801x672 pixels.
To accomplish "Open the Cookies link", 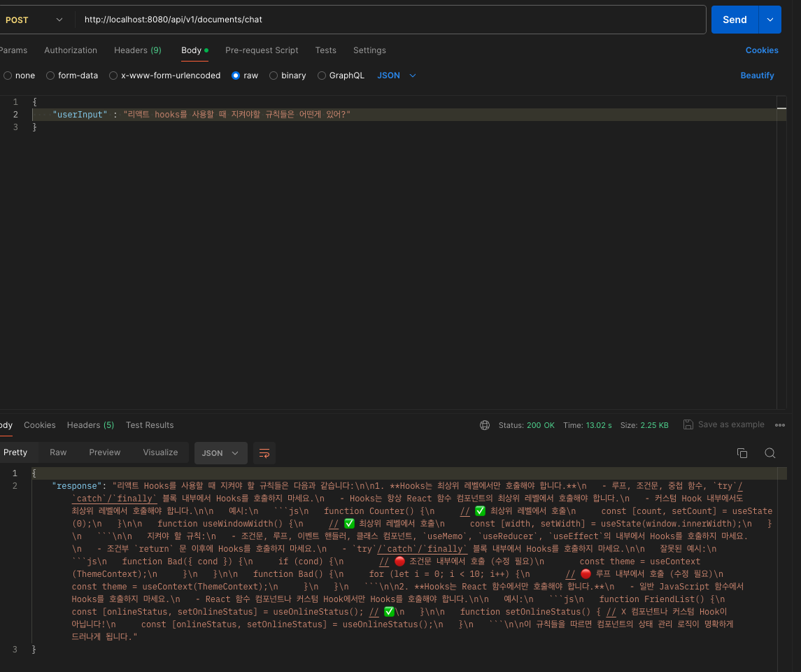I will [762, 50].
